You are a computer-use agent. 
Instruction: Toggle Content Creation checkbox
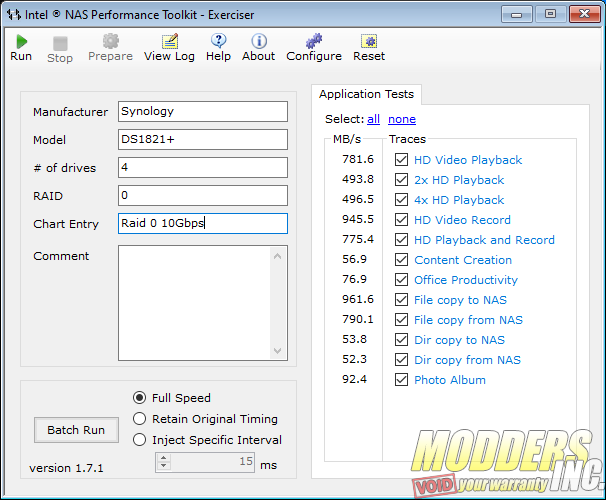click(x=401, y=260)
